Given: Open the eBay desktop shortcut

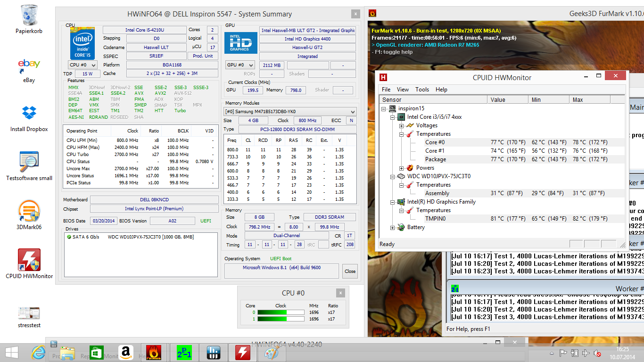Looking at the screenshot, I should click(x=29, y=70).
